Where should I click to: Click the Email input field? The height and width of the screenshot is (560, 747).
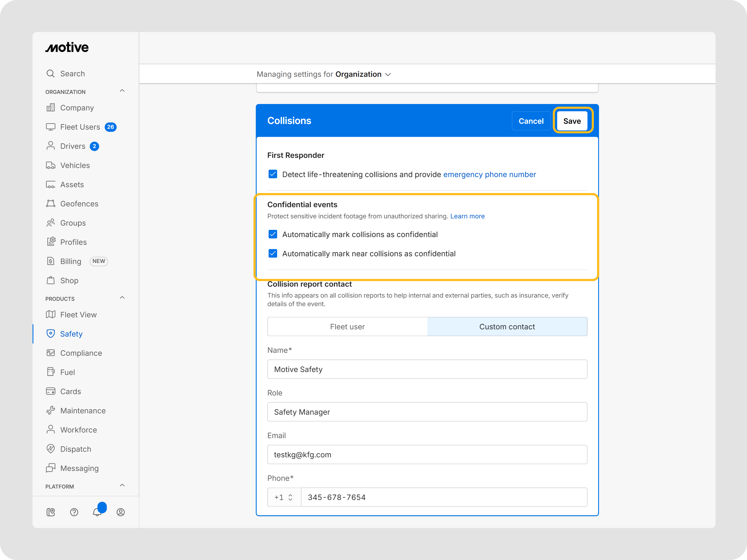click(427, 454)
